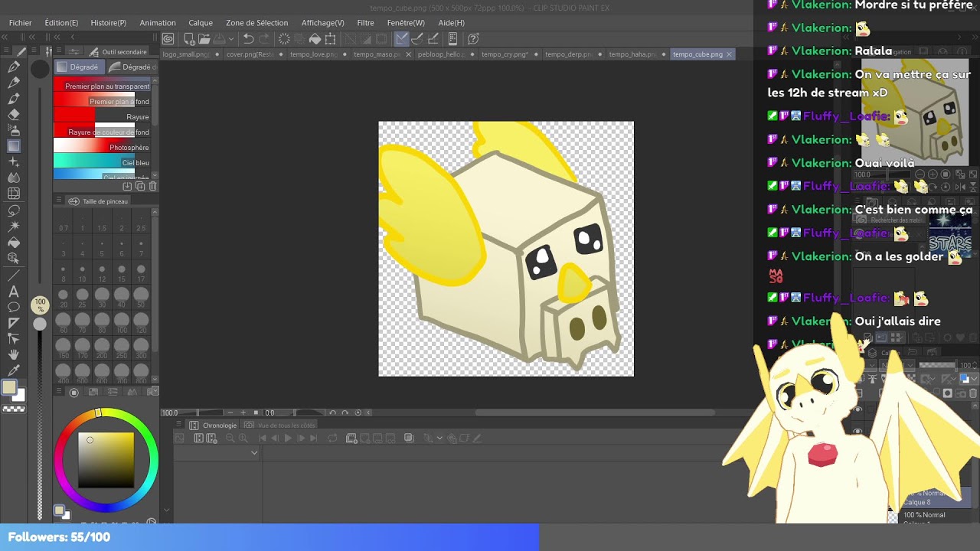Viewport: 980px width, 551px height.
Task: Select the straight line Figure tool
Action: click(14, 275)
